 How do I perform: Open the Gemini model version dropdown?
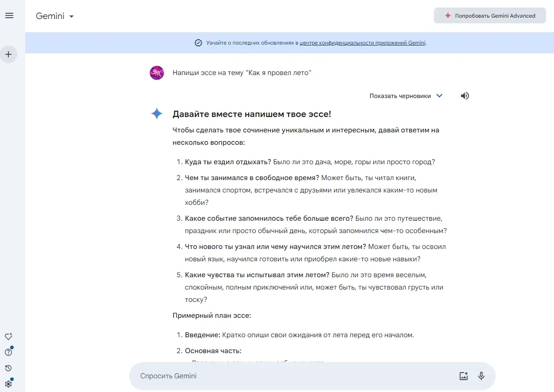click(x=72, y=16)
